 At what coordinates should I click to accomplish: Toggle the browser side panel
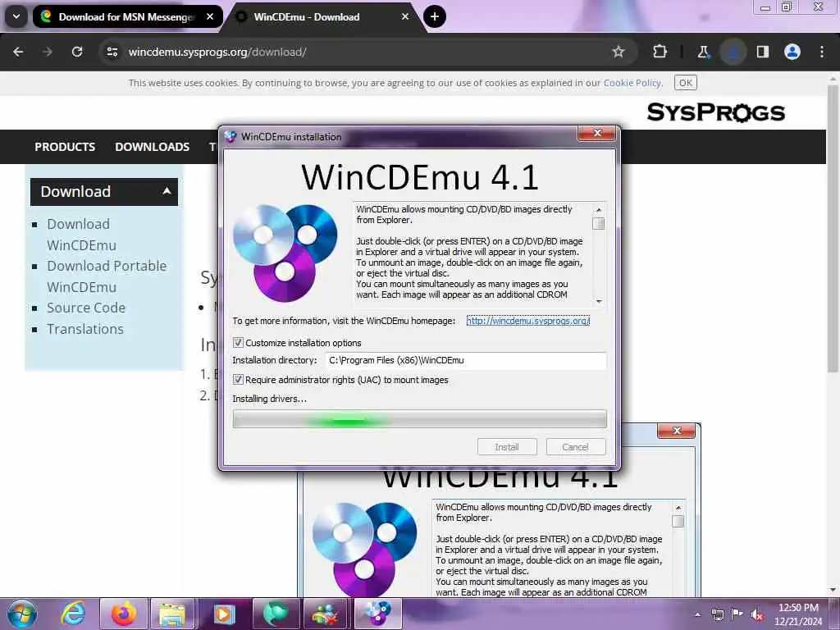click(x=762, y=52)
